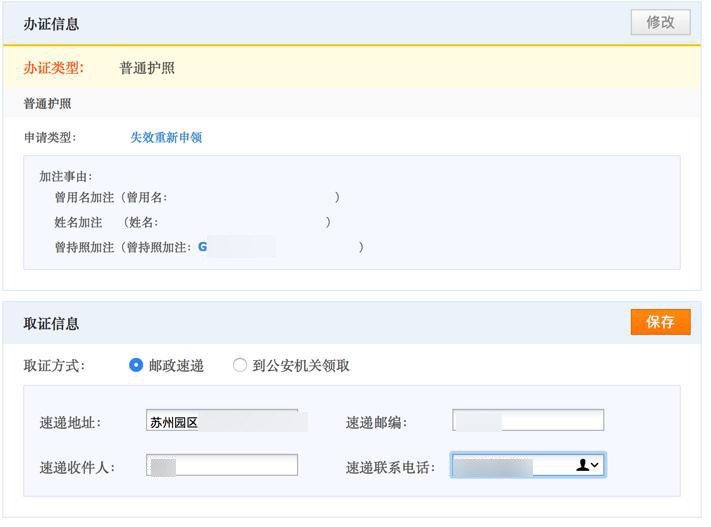Click the 姓名加注 line
The image size is (711, 527).
[105, 222]
